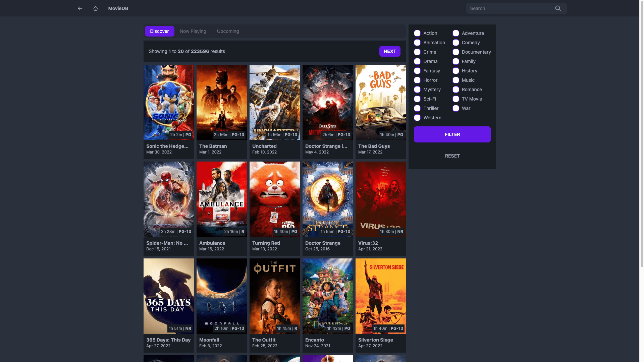
Task: Select the Drama genre checkbox
Action: (417, 61)
